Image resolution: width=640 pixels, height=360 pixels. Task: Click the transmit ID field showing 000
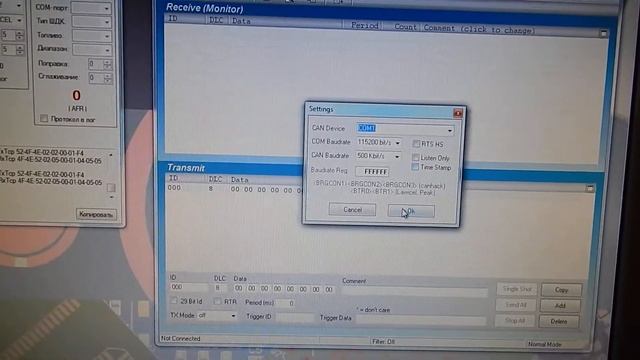(189, 287)
